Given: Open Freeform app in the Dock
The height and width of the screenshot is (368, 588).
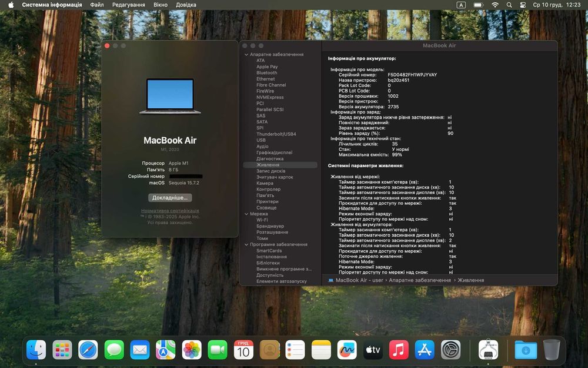Looking at the screenshot, I should click(x=347, y=350).
